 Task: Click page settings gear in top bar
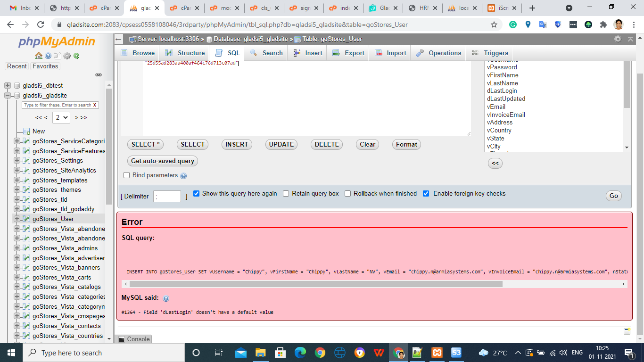pos(618,39)
